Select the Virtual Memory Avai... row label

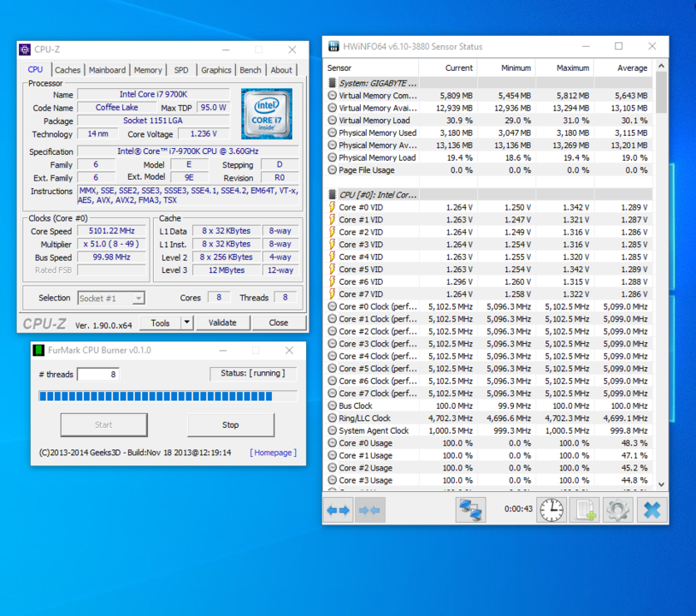378,108
